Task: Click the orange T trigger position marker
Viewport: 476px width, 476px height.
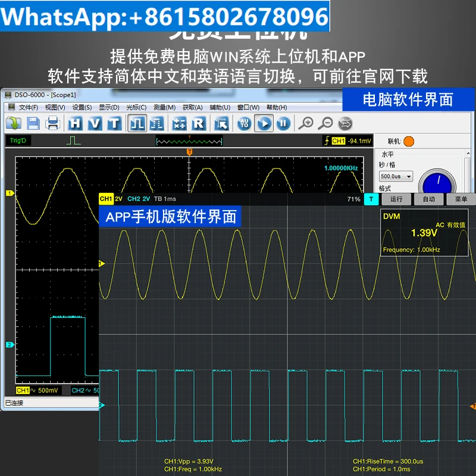Action: [189, 152]
